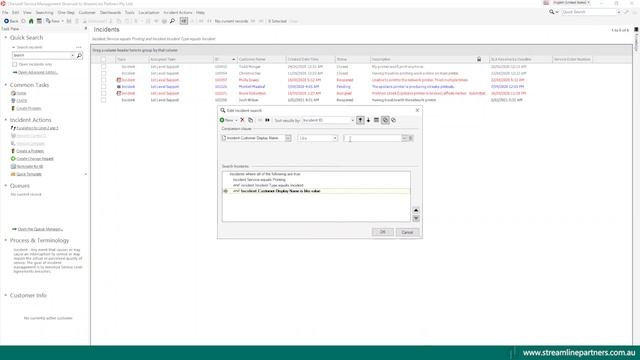The width and height of the screenshot is (640, 360).
Task: Click the Quick Search text box in Task Pane
Action: click(41, 55)
